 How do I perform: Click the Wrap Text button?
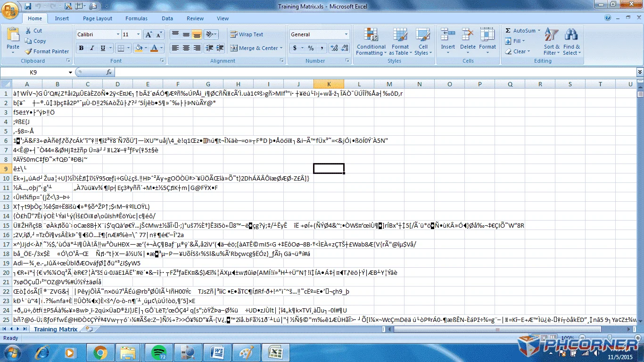tap(247, 34)
